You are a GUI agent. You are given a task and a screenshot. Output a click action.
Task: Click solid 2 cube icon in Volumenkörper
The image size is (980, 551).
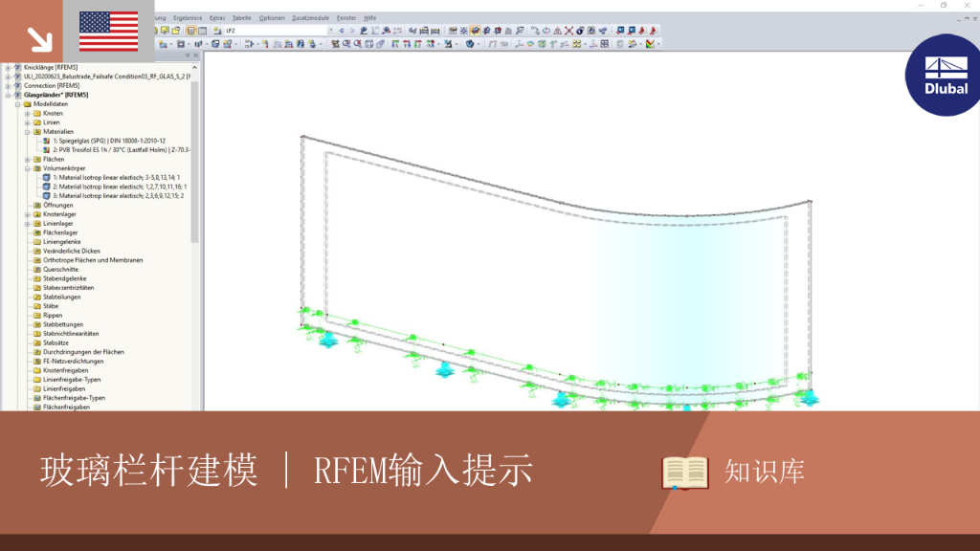coord(46,187)
